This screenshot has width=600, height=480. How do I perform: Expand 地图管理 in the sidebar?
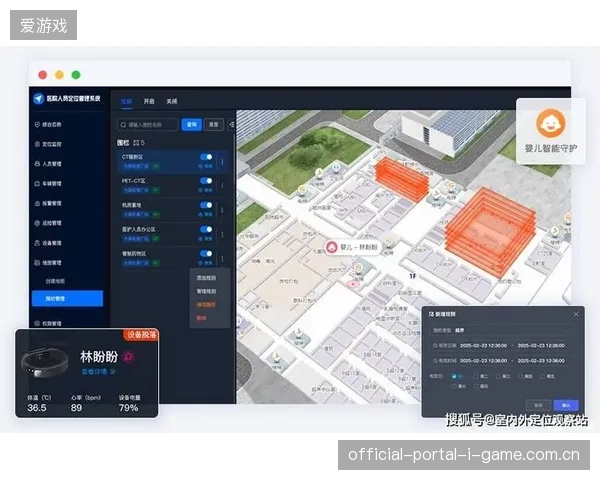(x=48, y=263)
